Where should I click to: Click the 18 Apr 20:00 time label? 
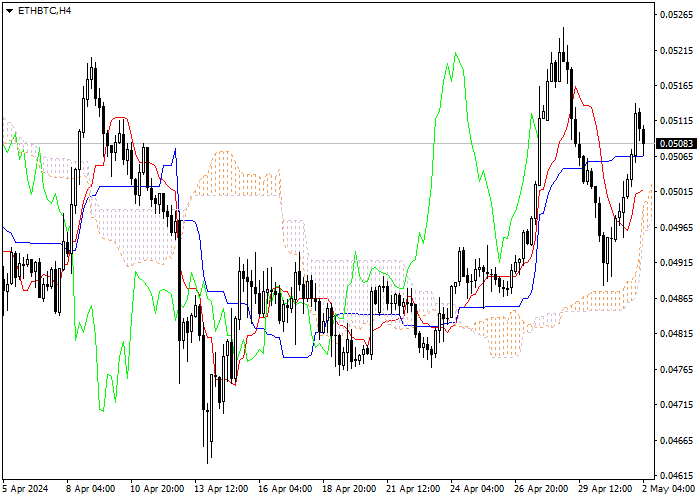tap(350, 489)
